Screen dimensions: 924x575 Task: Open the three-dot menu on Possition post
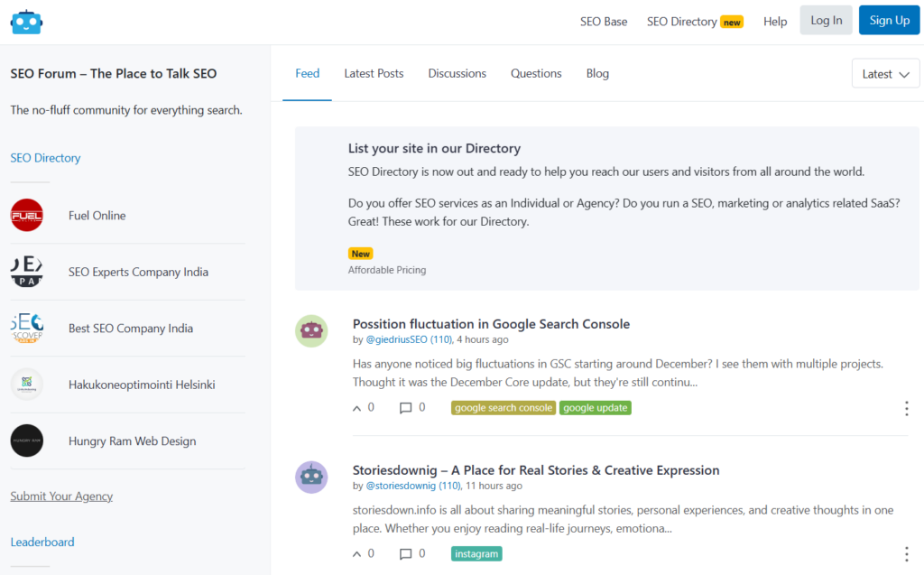click(906, 408)
